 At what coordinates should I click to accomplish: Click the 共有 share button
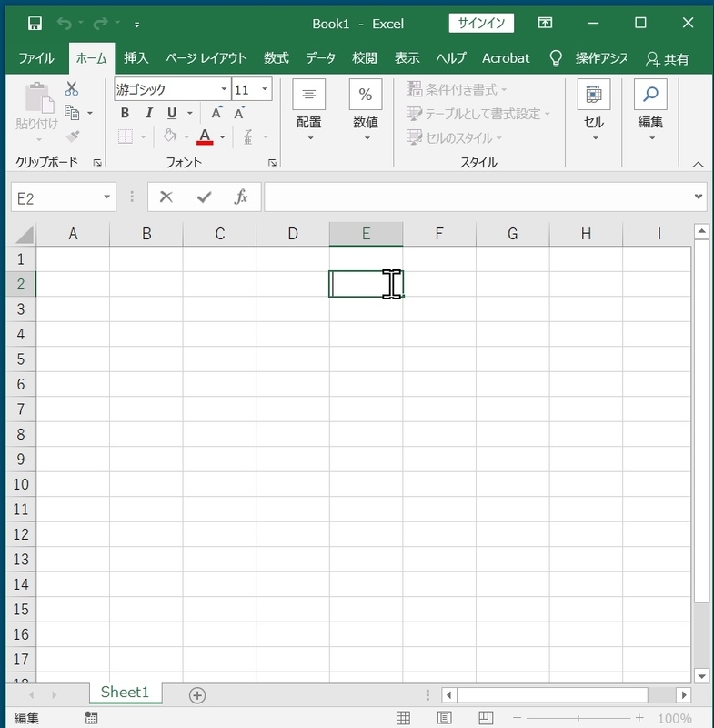(x=667, y=59)
